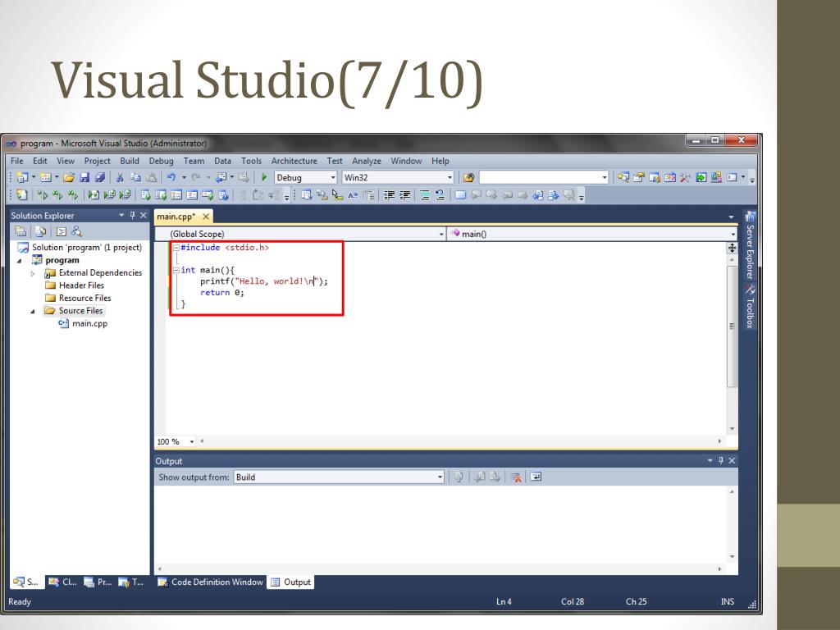Click the View Class Diagram icon
This screenshot has width=840, height=630.
[x=77, y=231]
